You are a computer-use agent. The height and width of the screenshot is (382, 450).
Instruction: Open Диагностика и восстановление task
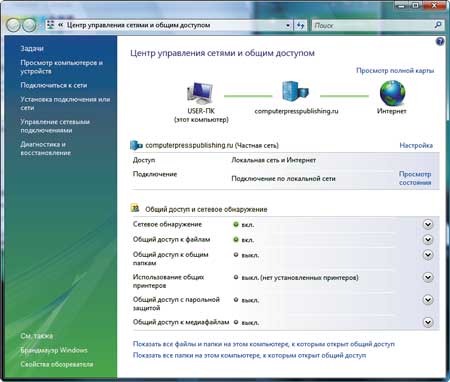point(46,148)
